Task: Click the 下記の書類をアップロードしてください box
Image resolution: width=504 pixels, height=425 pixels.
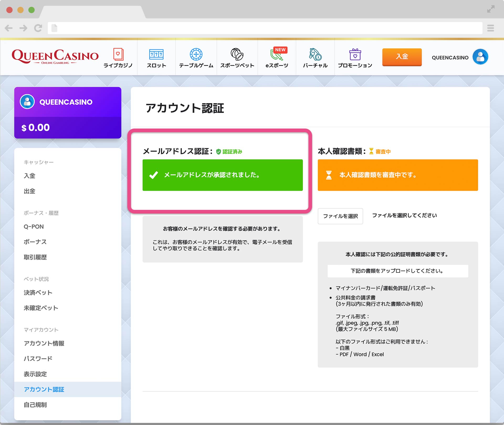Action: (398, 271)
